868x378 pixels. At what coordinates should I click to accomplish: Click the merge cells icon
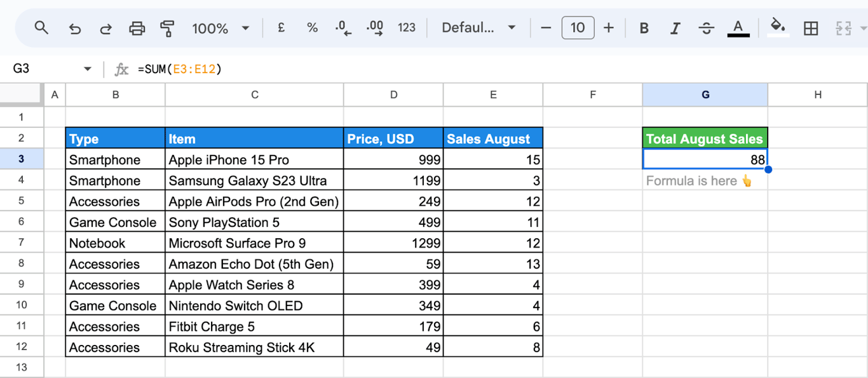tap(843, 28)
